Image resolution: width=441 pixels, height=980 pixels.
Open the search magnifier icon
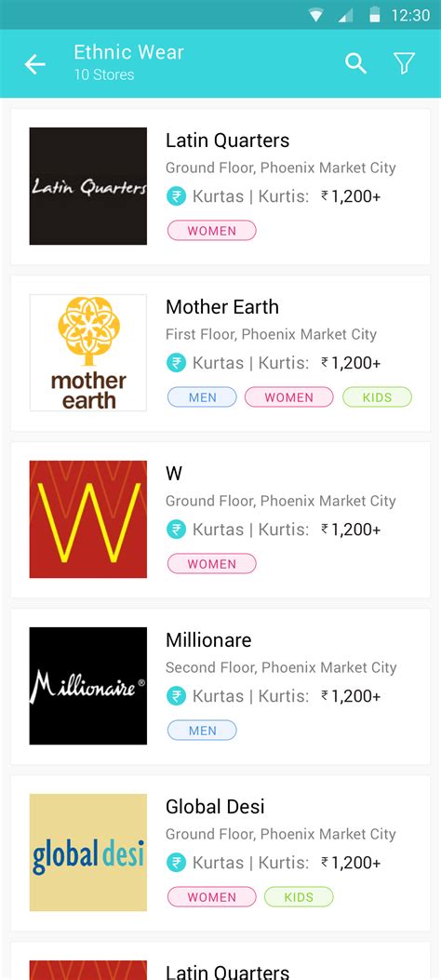356,63
